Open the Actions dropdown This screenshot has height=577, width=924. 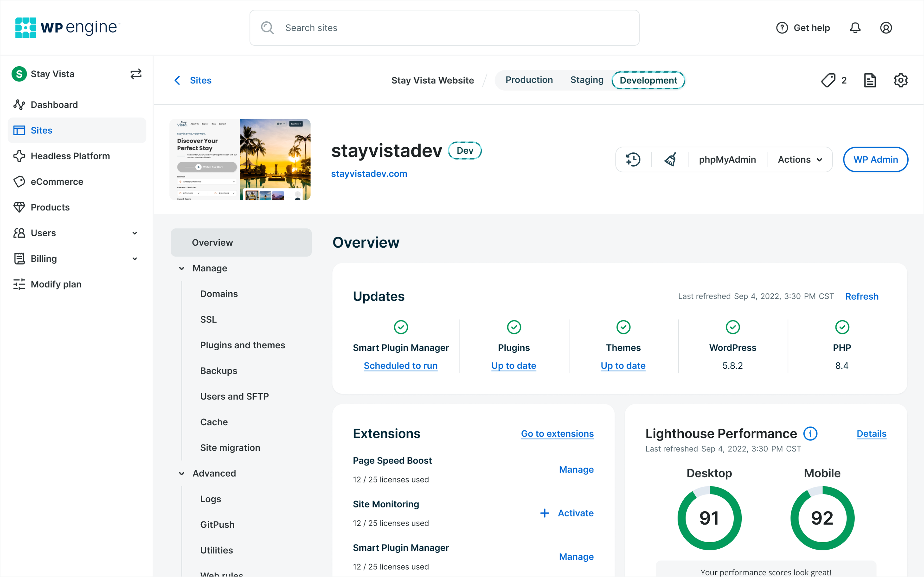[x=800, y=159]
